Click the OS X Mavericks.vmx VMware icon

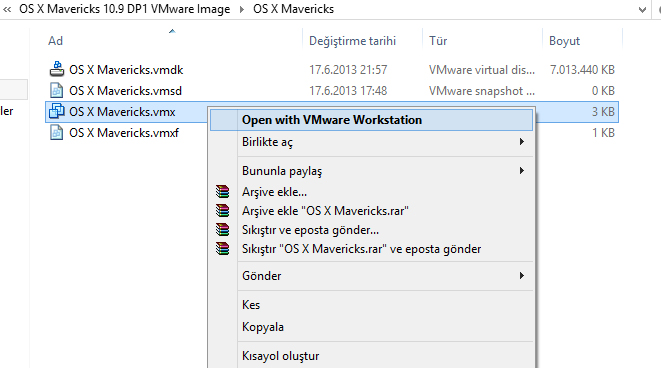click(x=56, y=111)
